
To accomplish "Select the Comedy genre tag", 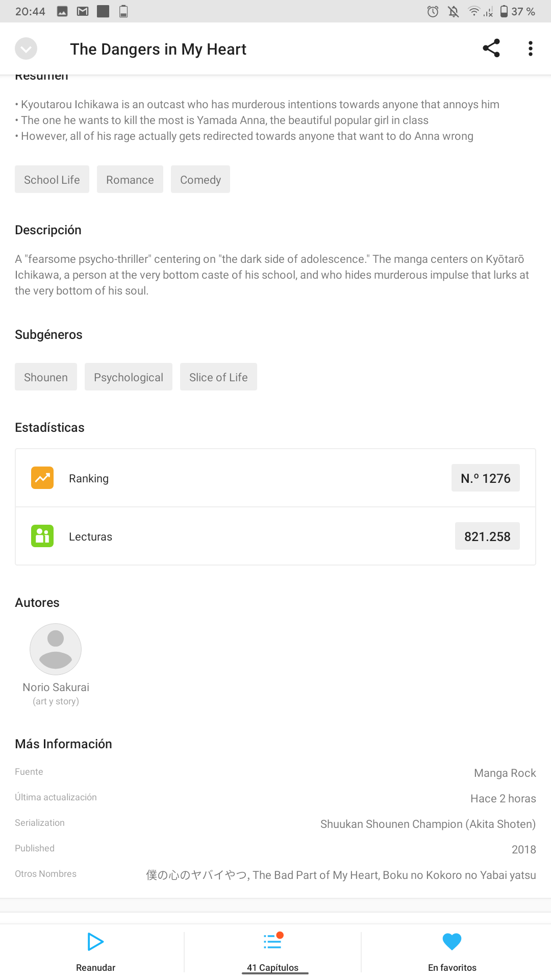I will [x=201, y=179].
